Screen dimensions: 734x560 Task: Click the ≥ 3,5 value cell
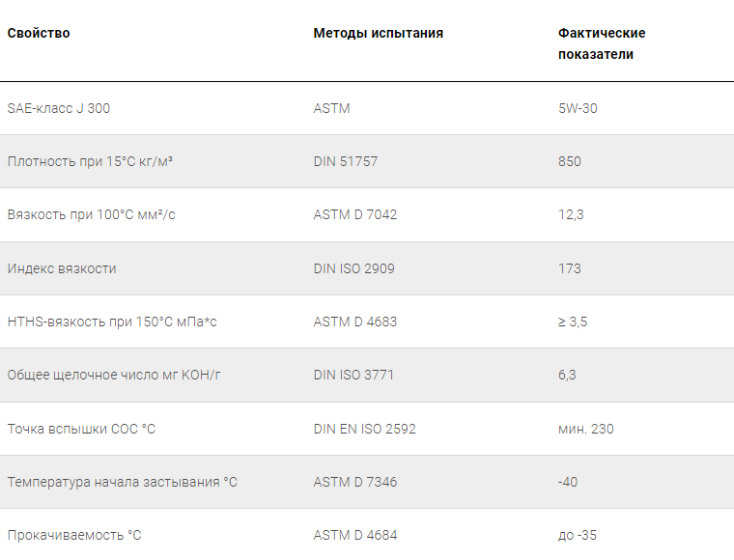[x=573, y=322]
